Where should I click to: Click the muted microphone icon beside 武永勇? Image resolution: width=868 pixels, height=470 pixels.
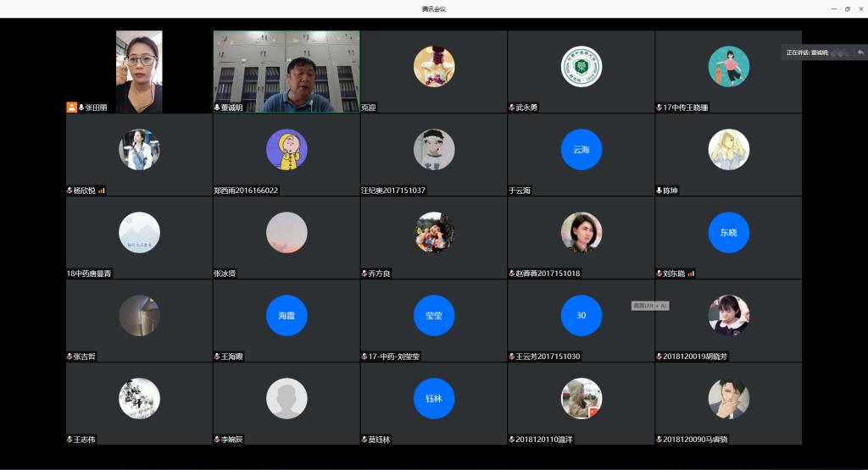[x=512, y=108]
